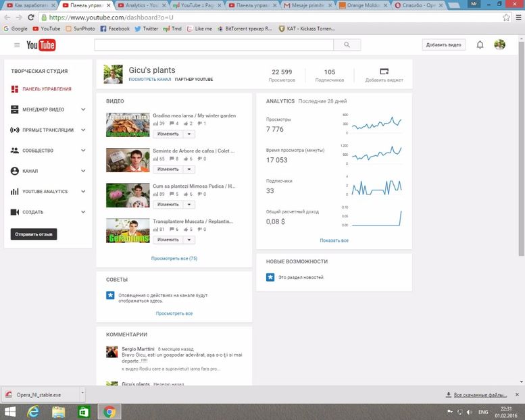This screenshot has width=525, height=420.
Task: Open Windows Start menu
Action: pos(9,412)
